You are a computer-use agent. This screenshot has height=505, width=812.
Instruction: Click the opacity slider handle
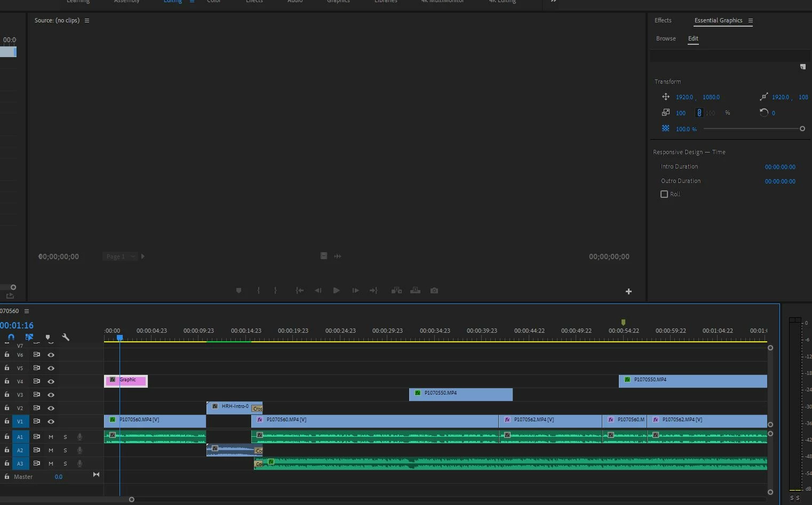pos(802,129)
